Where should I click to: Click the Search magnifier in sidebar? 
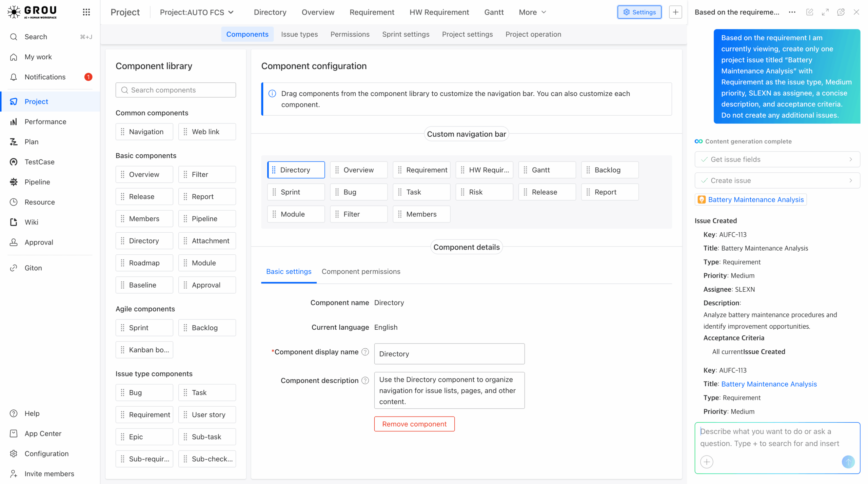pyautogui.click(x=14, y=37)
